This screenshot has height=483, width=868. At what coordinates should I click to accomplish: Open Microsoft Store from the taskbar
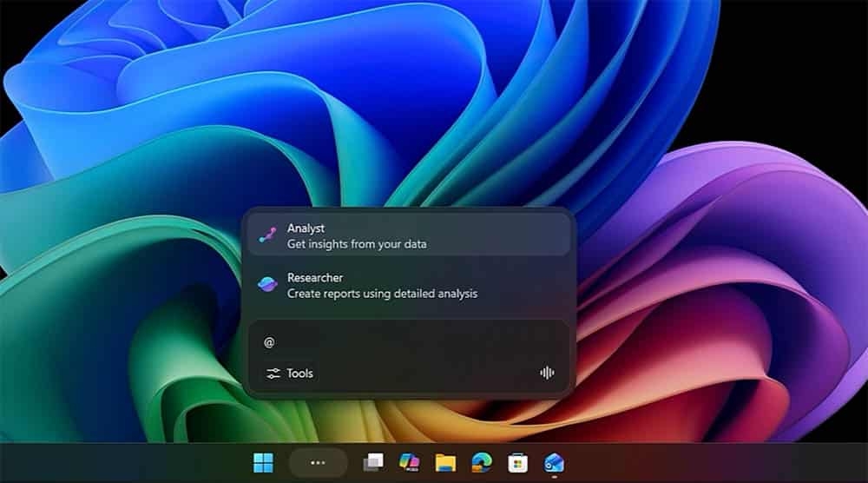[x=517, y=462]
